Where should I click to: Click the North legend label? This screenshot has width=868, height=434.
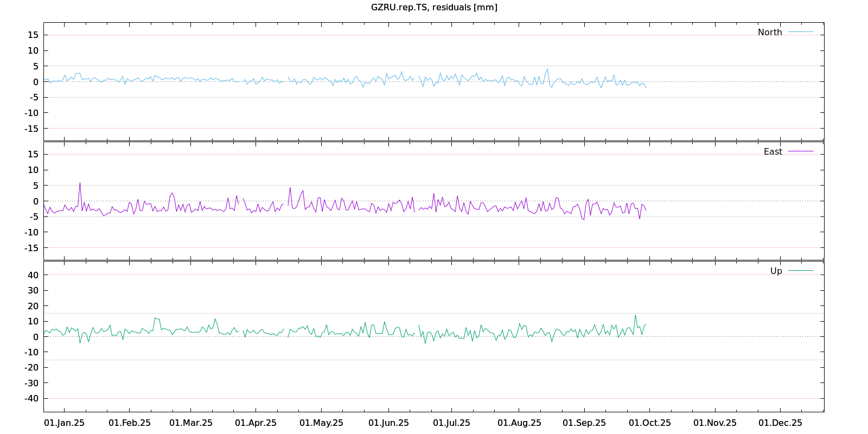coord(770,32)
